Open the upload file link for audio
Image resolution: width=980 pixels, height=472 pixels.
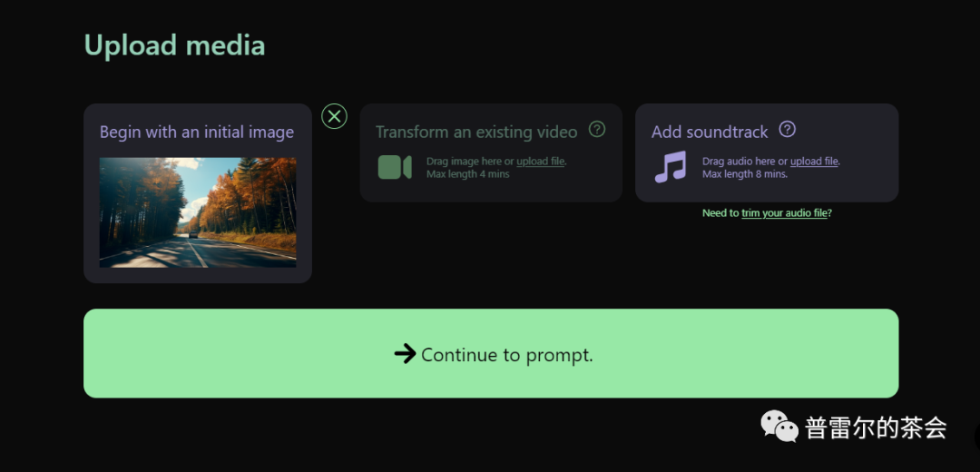tap(814, 162)
